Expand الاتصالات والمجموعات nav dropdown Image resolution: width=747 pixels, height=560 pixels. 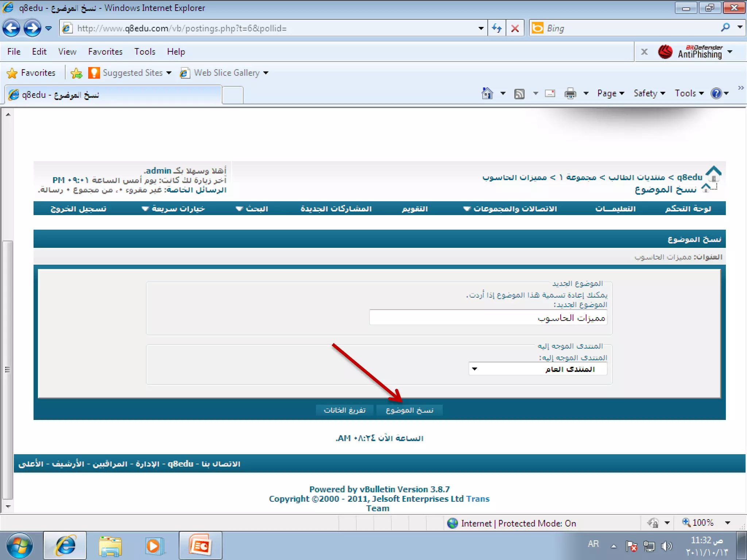(510, 209)
